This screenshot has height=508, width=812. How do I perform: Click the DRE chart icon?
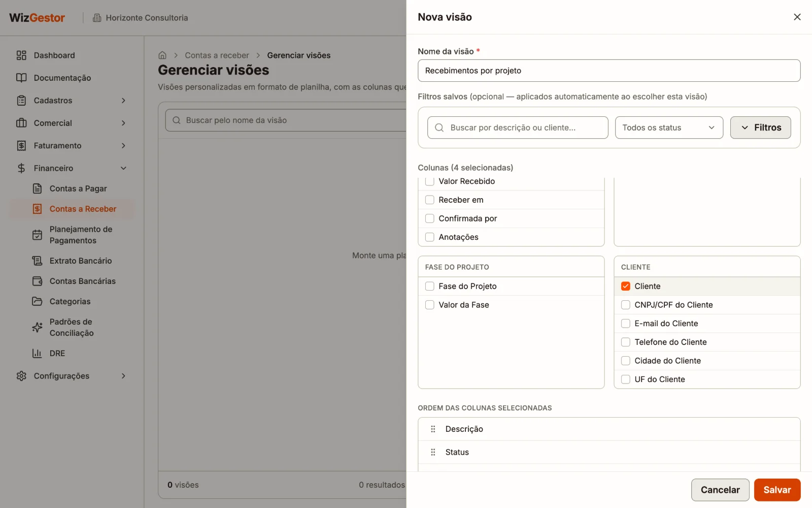pos(37,353)
